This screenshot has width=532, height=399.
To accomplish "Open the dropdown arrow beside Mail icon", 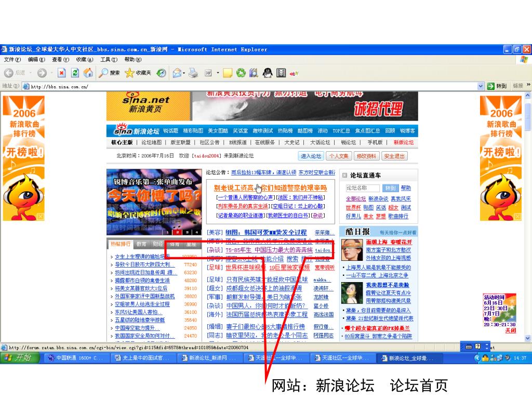I will pos(184,73).
